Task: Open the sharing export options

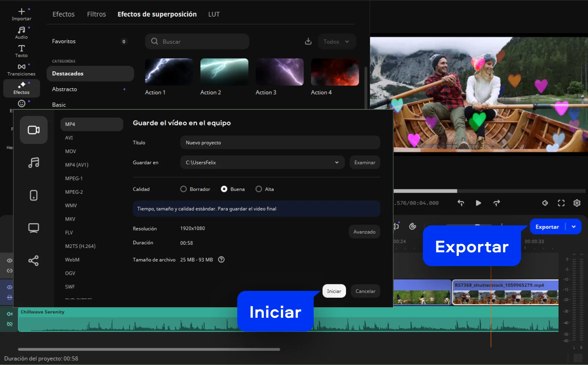Action: 33,260
